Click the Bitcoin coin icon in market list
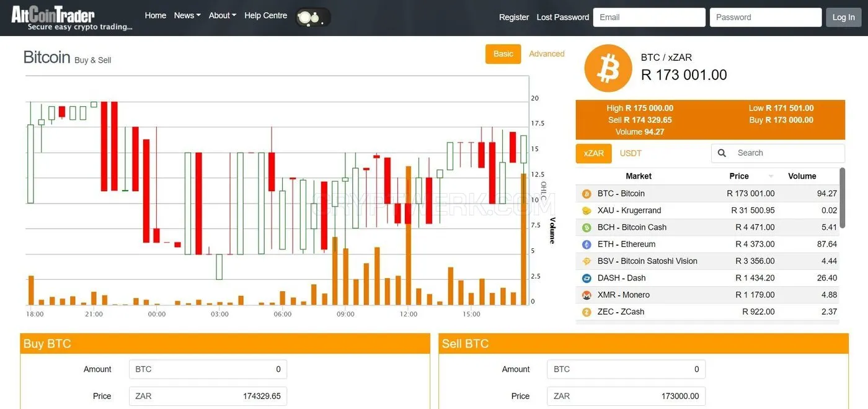This screenshot has width=868, height=409. [587, 194]
